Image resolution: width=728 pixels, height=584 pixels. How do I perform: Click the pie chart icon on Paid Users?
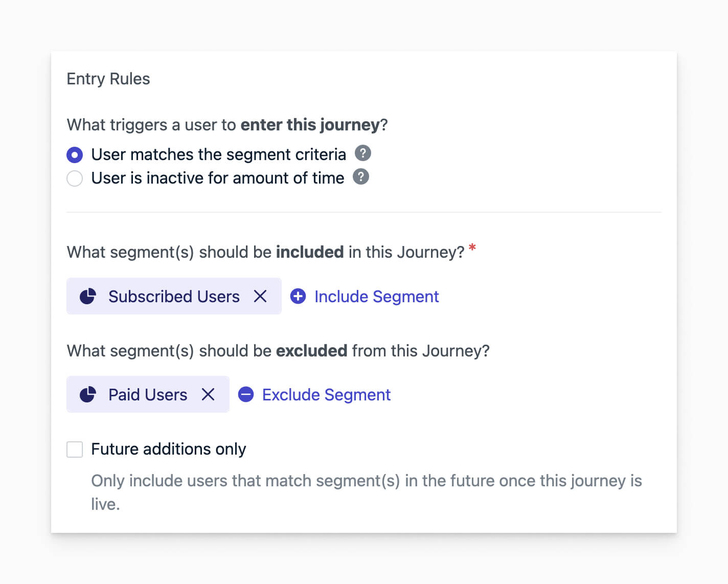point(88,395)
